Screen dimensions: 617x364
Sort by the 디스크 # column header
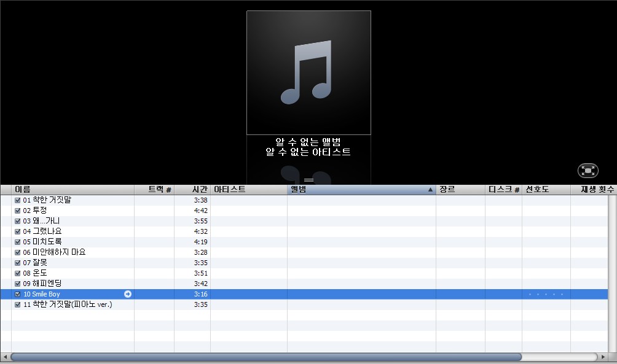[504, 190]
